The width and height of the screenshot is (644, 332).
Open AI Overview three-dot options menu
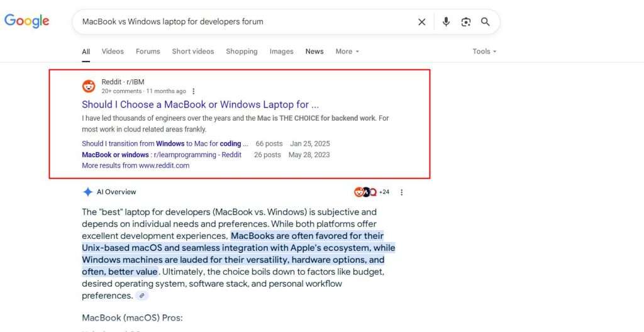click(x=402, y=192)
